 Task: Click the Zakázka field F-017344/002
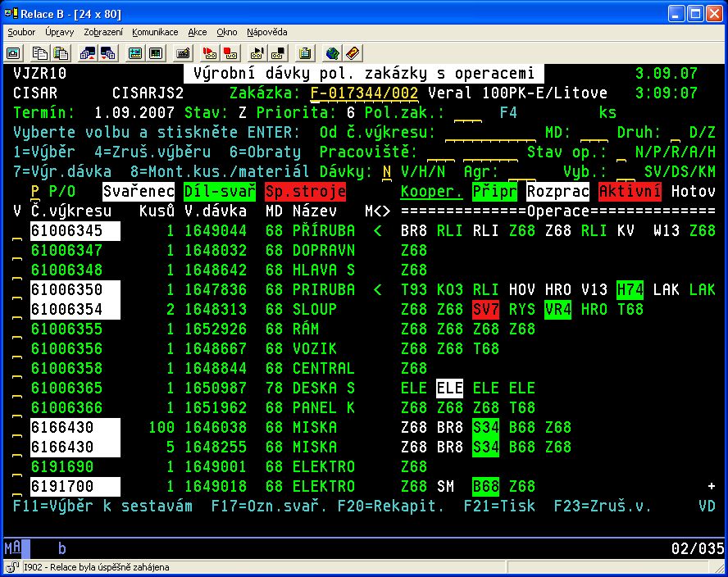coord(365,93)
